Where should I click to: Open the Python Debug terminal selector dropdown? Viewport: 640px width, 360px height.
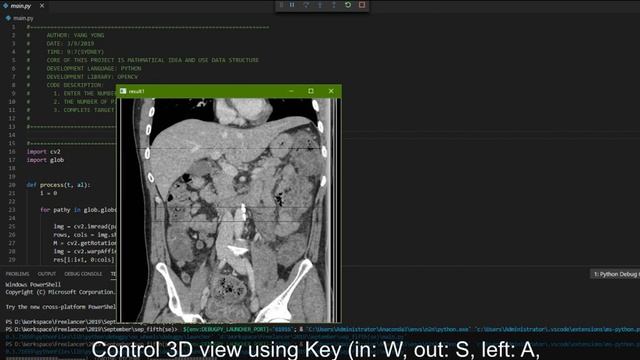tap(616, 274)
